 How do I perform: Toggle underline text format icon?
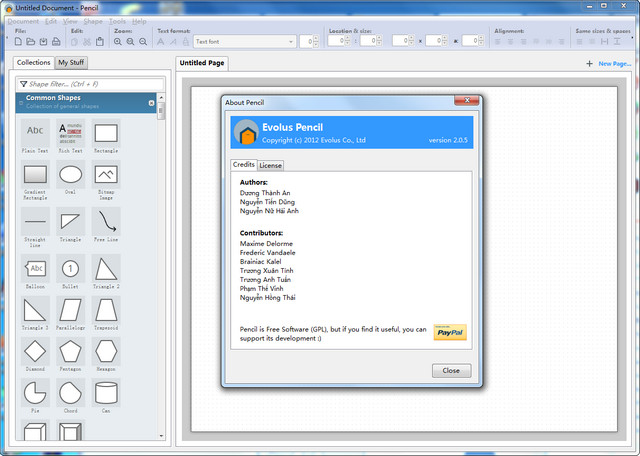186,41
